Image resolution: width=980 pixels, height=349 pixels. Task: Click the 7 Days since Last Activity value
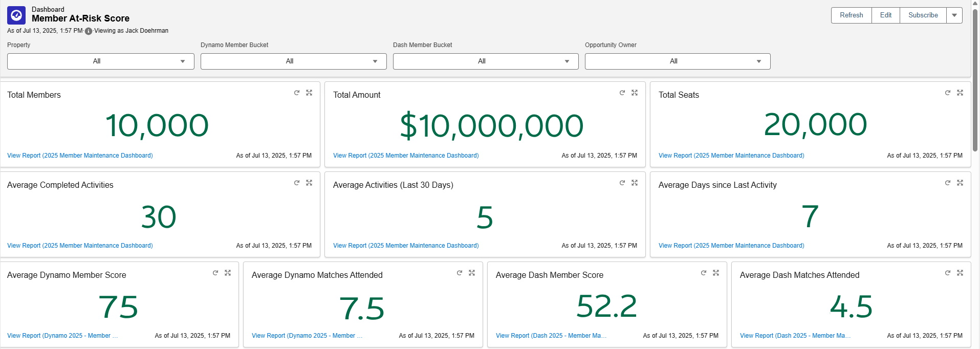[x=810, y=216]
